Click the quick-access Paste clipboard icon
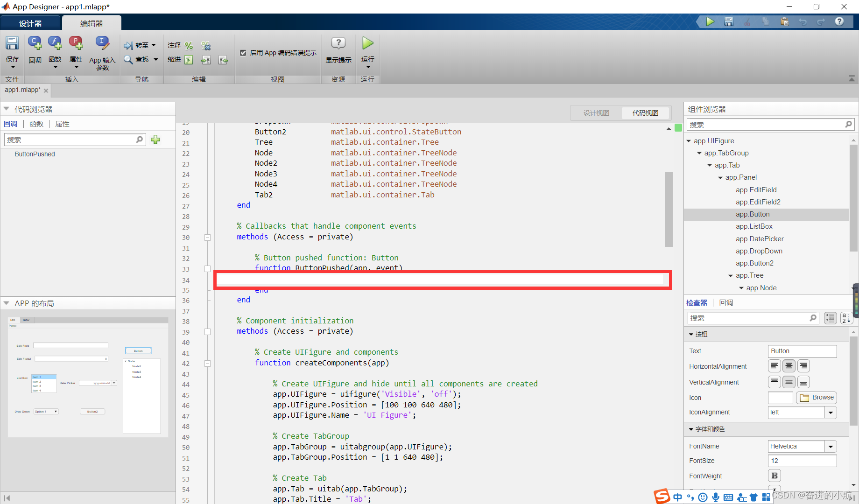859x504 pixels. coord(784,21)
